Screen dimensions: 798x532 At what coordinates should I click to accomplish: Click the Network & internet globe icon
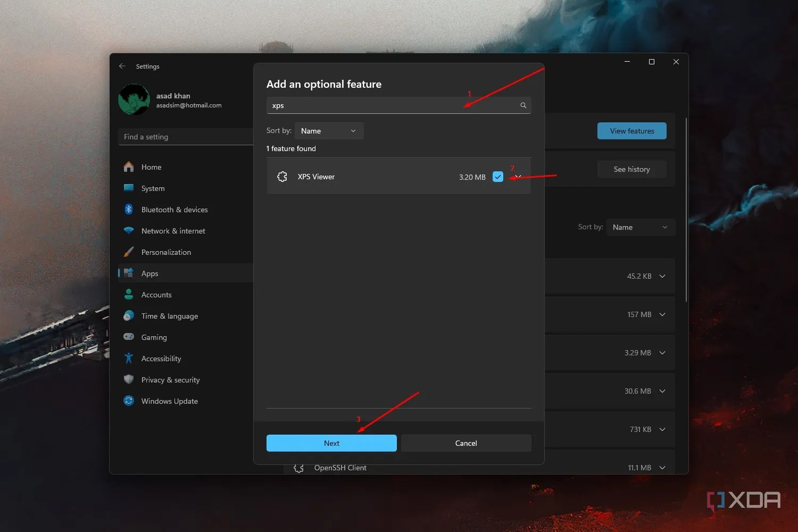pyautogui.click(x=129, y=230)
